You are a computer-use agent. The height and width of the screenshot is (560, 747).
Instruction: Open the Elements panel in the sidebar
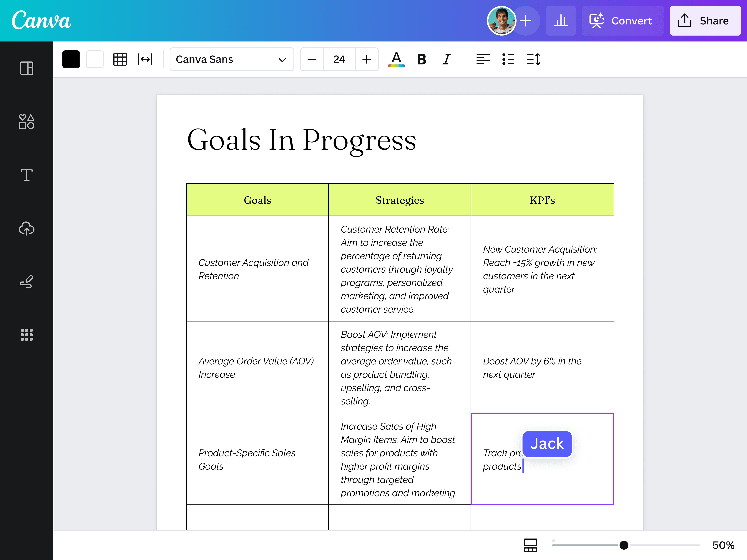click(26, 122)
